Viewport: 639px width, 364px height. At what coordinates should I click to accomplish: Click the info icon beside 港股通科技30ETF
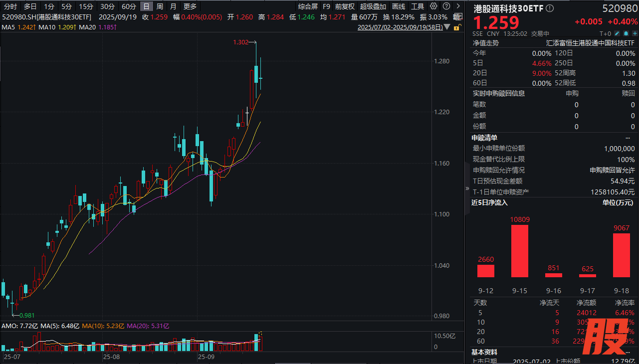[550, 8]
